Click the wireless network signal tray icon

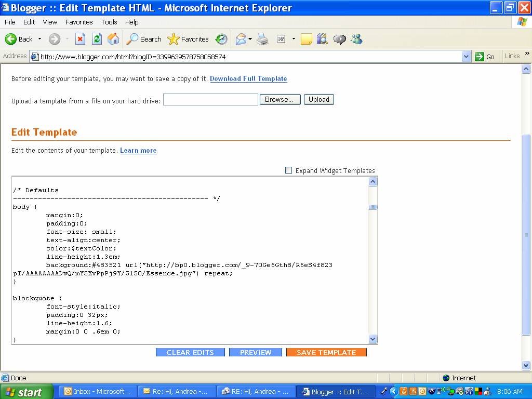point(441,391)
